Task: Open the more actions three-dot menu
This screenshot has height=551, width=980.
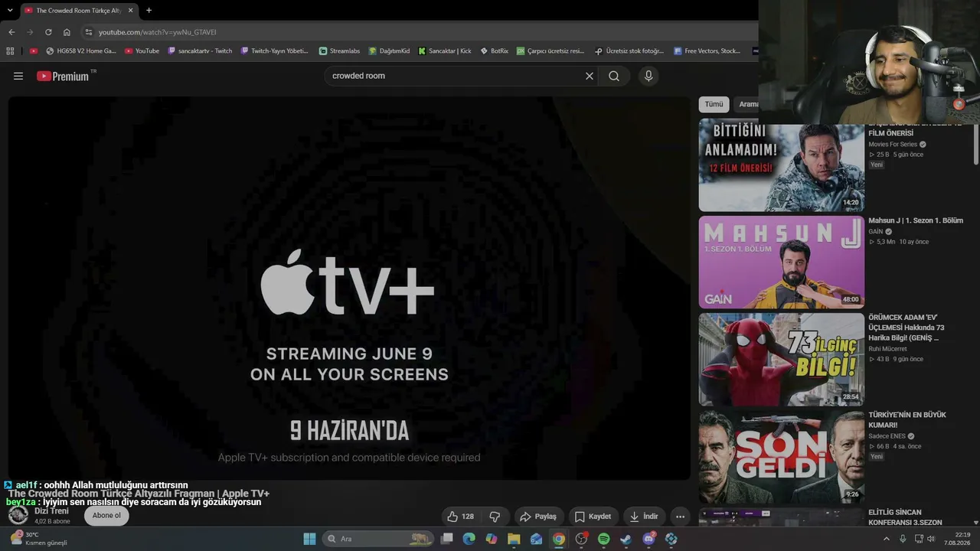Action: 680,517
